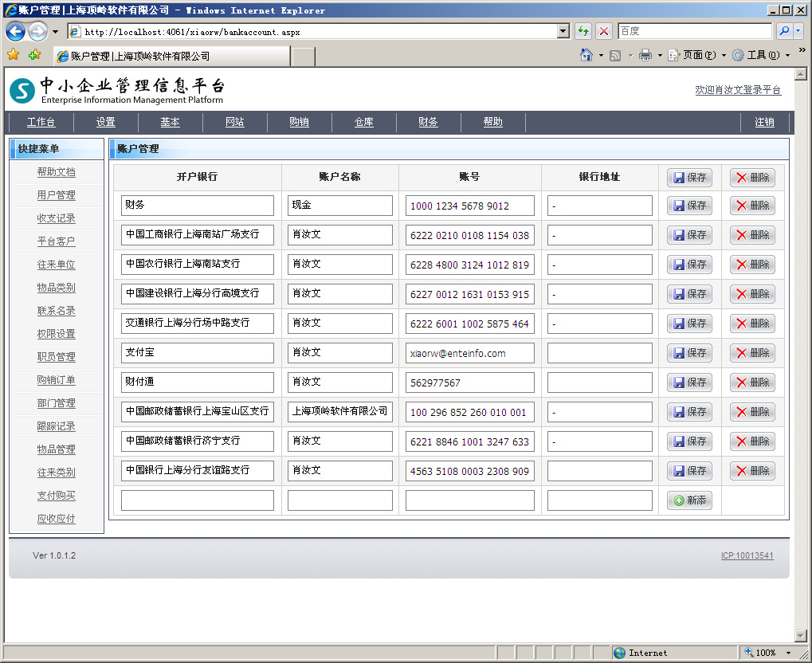Open the 财务 navigation menu
Viewport: 812px width, 663px height.
pyautogui.click(x=428, y=122)
